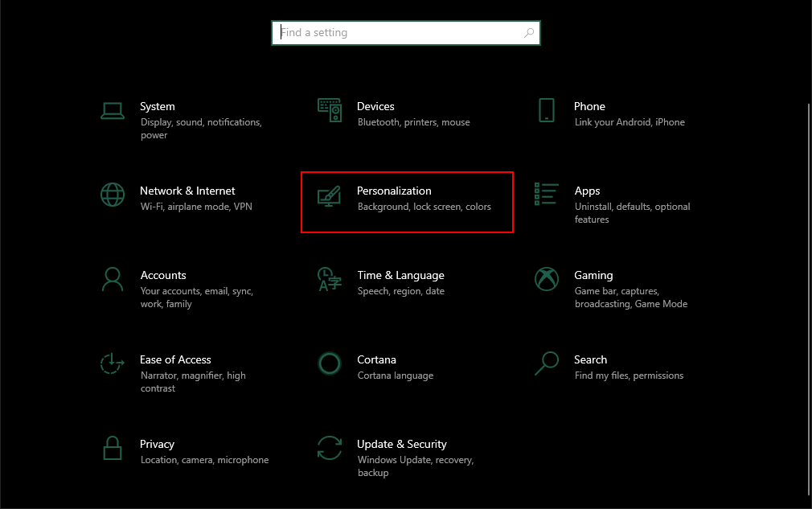Click the vertical scrollbar on the right
This screenshot has height=509, width=812.
coord(809,299)
